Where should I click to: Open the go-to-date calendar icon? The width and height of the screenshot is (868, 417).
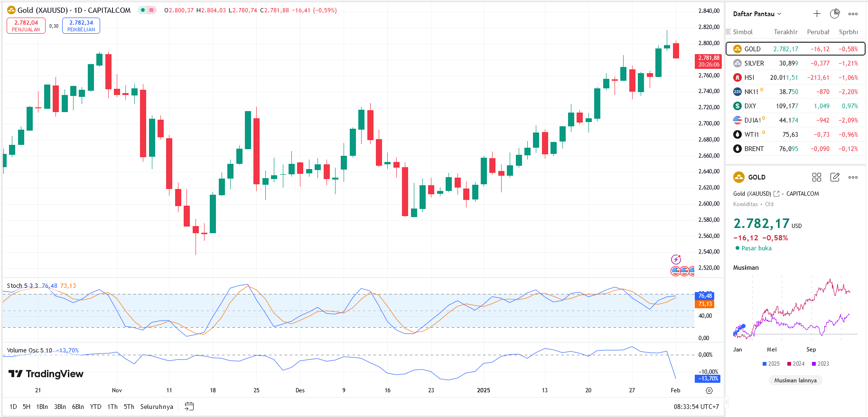(x=189, y=407)
